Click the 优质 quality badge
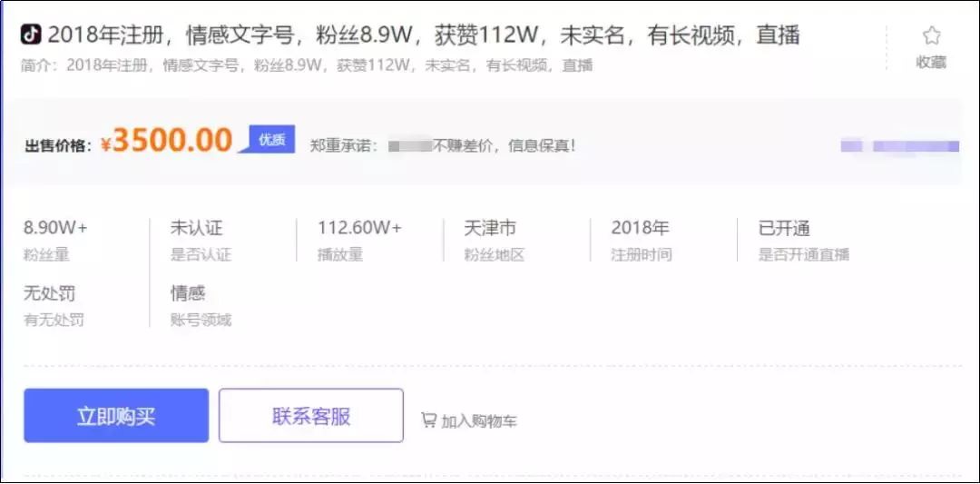 pyautogui.click(x=272, y=140)
